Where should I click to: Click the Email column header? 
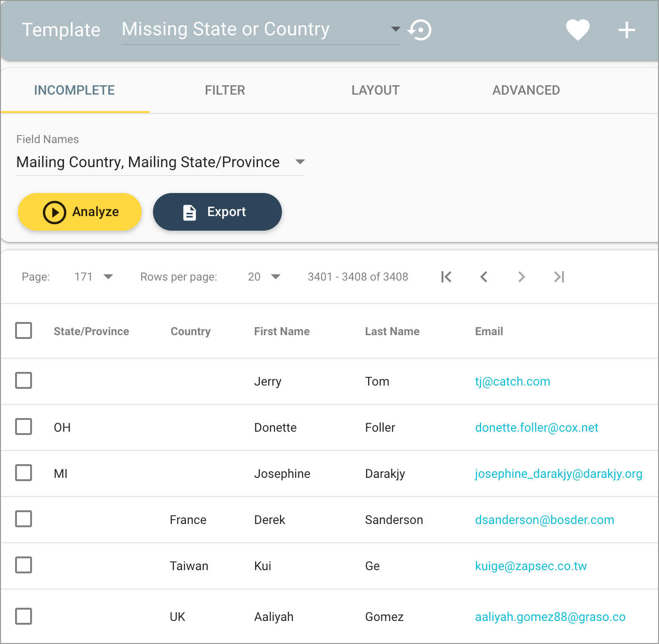[x=489, y=331]
